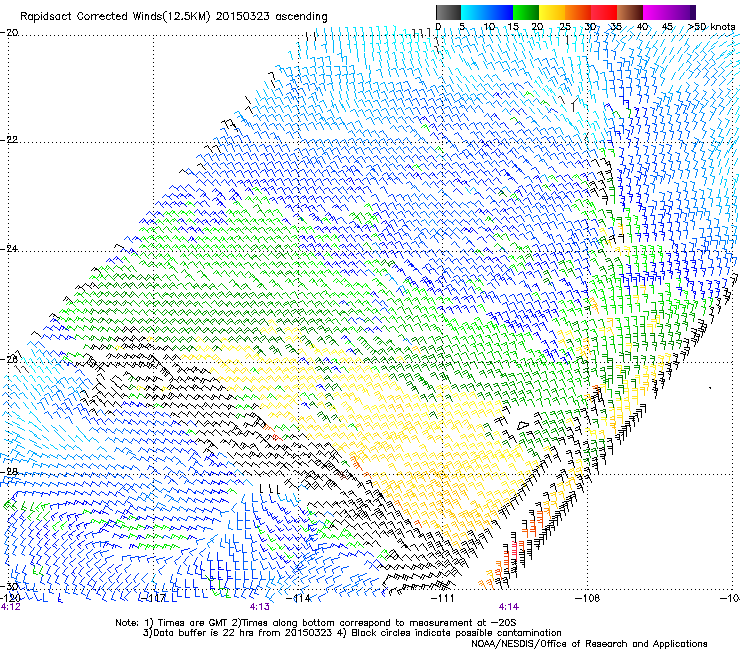Click the '-111' longitude axis label

tap(443, 598)
